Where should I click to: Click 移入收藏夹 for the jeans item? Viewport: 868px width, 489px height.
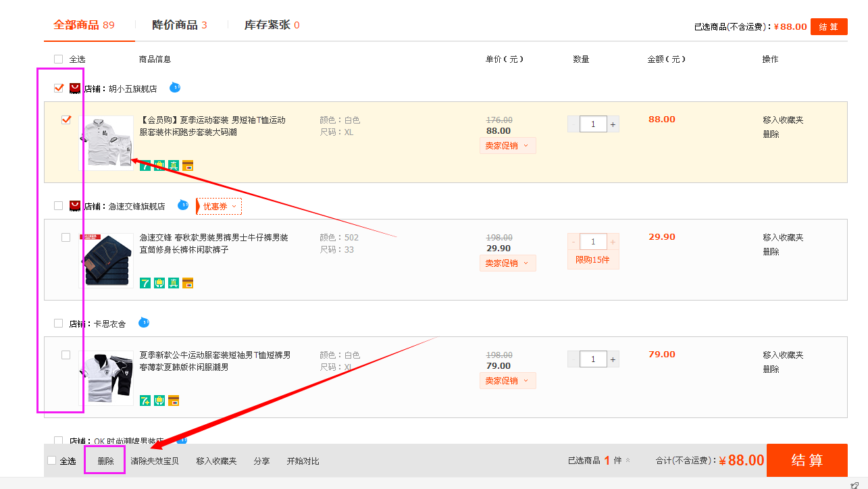click(782, 236)
